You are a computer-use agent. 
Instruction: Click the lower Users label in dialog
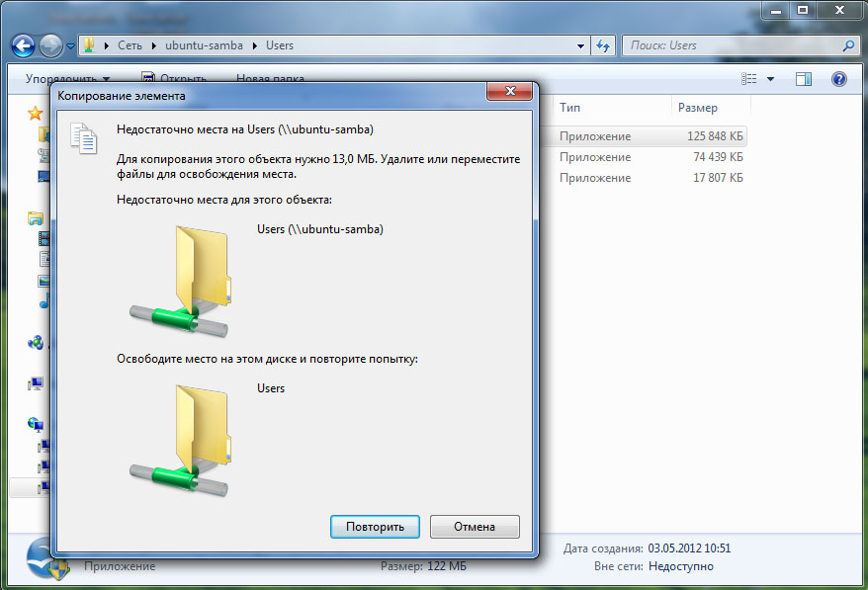[x=271, y=388]
